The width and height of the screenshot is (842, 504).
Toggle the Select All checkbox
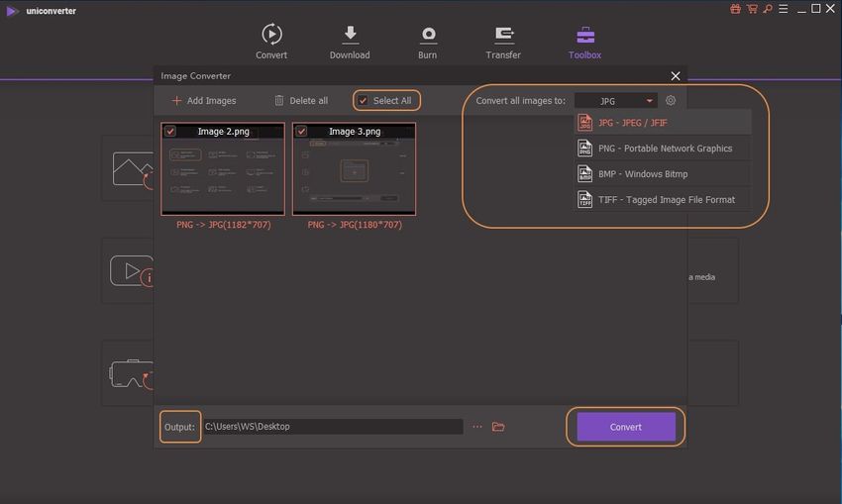(x=364, y=101)
